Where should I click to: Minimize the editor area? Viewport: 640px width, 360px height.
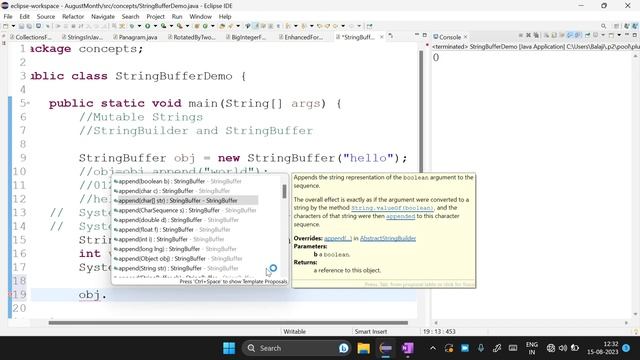(417, 35)
